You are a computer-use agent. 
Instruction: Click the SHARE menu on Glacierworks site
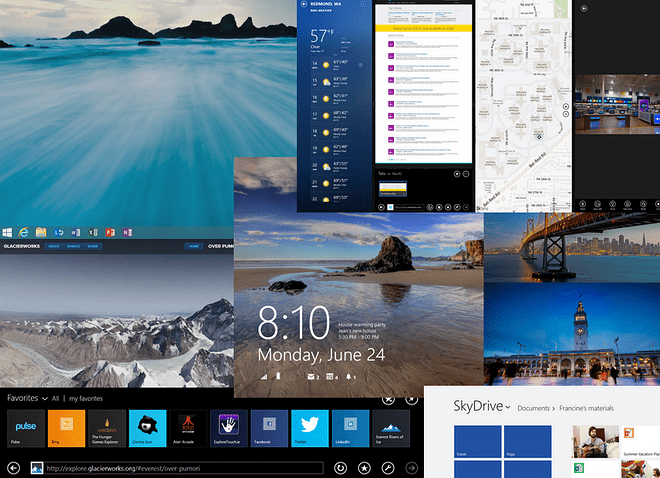click(x=93, y=246)
